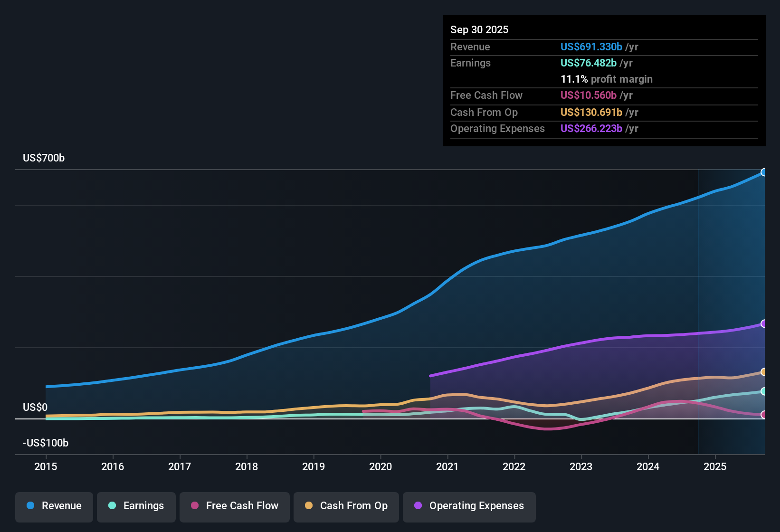Expand the Free Cash Flow legend chip

click(234, 506)
